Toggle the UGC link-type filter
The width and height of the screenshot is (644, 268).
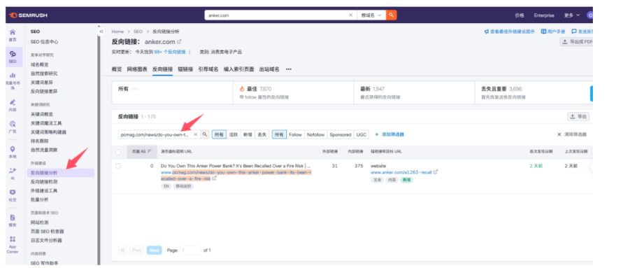pos(361,134)
